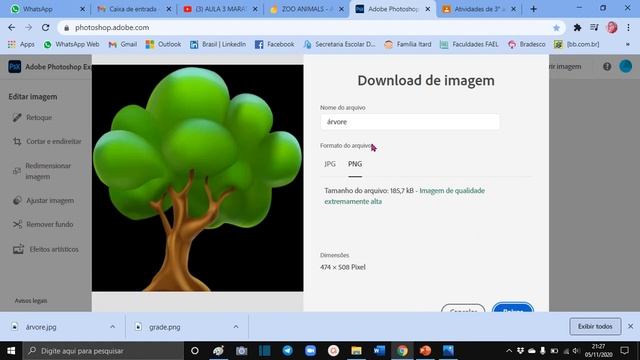Edit the Nome do arquivo field
Screen dimensions: 640x360
tap(409, 122)
